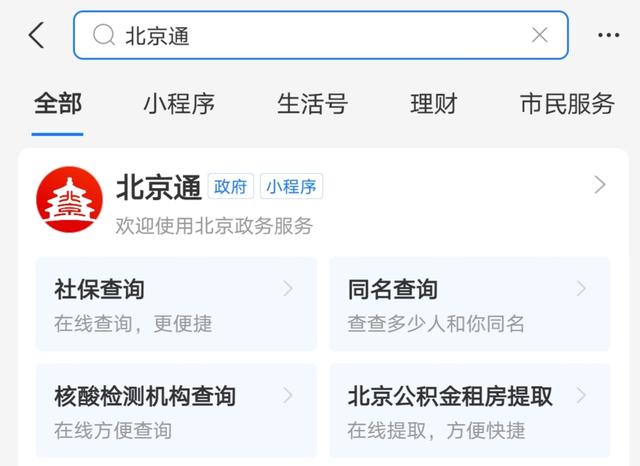This screenshot has height=466, width=640.
Task: Switch to the 小程序 tab
Action: click(x=179, y=104)
